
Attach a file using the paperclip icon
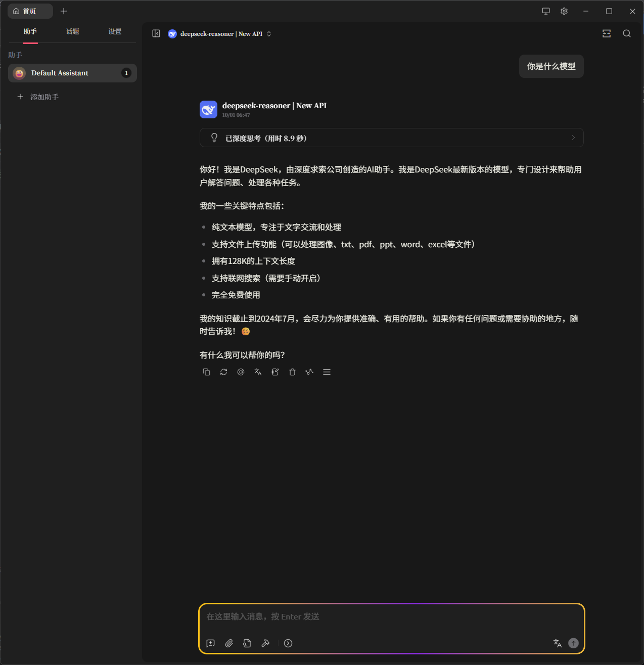pos(229,643)
